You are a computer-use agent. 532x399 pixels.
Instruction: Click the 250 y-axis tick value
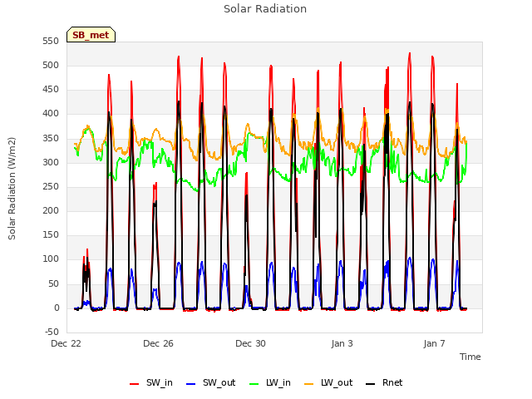pos(51,186)
